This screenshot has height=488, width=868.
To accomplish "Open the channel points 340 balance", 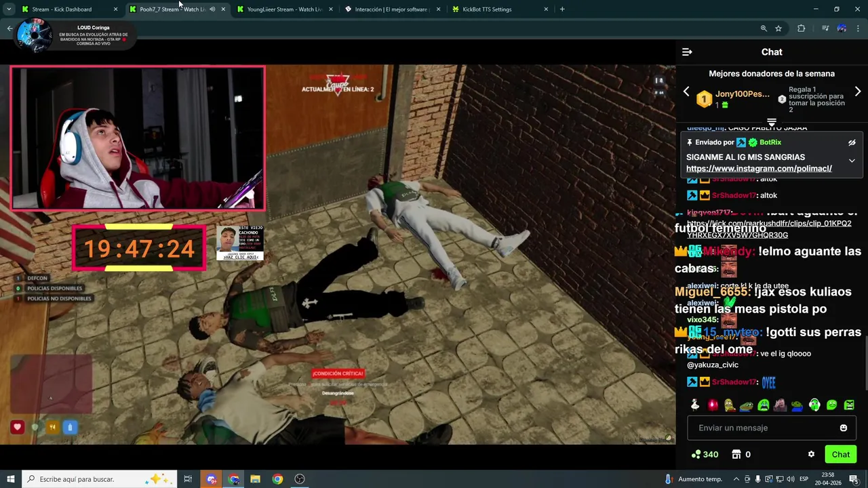I will (705, 455).
